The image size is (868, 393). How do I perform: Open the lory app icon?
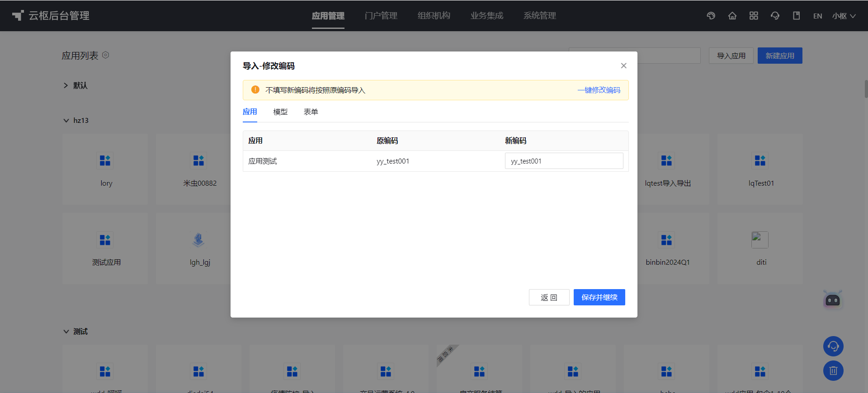(x=105, y=160)
